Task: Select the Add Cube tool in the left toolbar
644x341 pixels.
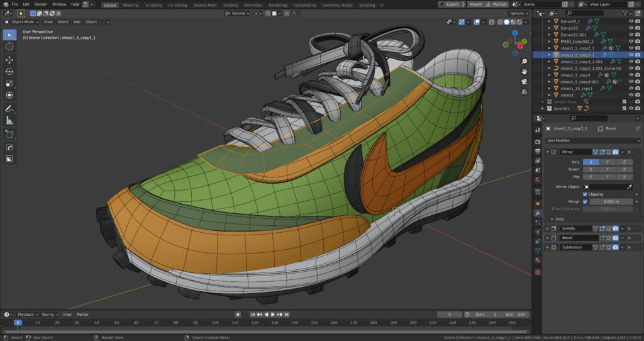Action: click(9, 134)
